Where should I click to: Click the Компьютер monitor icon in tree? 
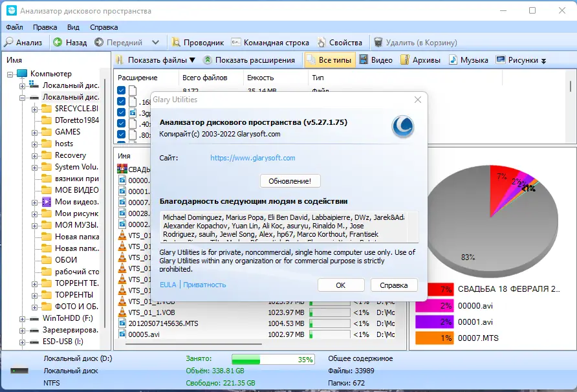click(x=22, y=73)
